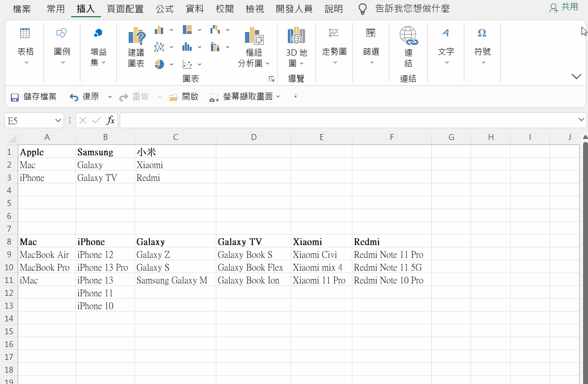
Task: Switch to the 常用 Home tab
Action: coord(56,8)
